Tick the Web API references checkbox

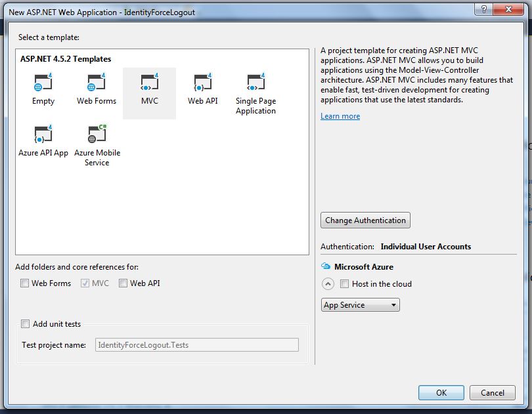(123, 283)
